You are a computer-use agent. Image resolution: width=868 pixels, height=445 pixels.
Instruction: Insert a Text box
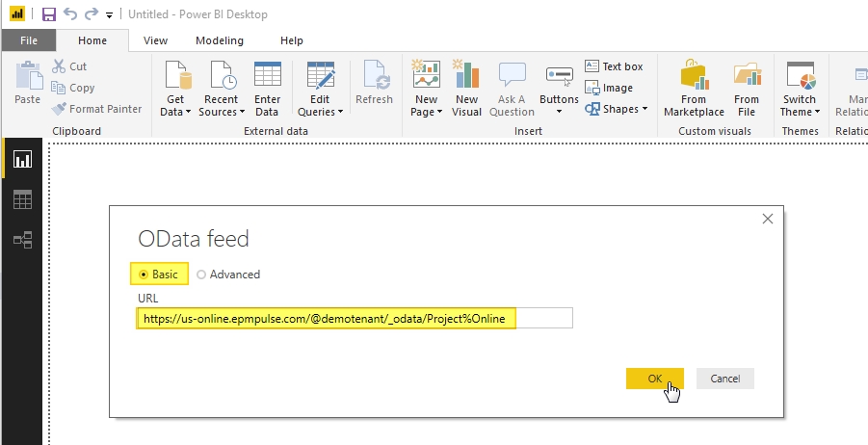click(x=615, y=66)
